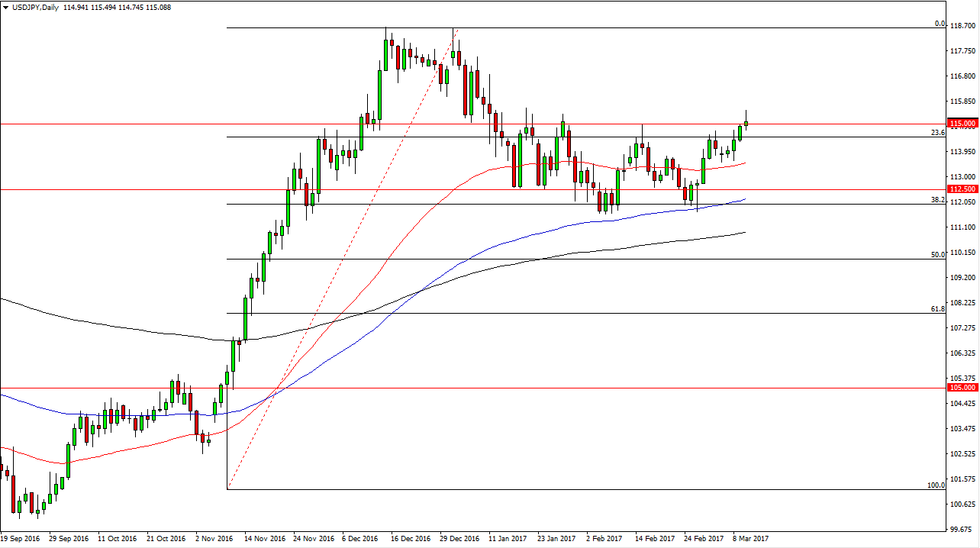
Task: Click the Fibonacci 61.8 level label
Action: (939, 309)
